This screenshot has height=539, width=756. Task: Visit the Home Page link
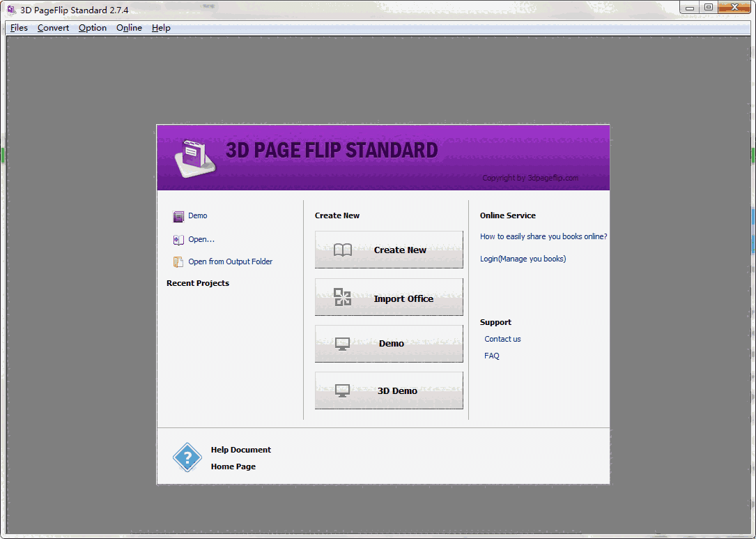pyautogui.click(x=233, y=466)
